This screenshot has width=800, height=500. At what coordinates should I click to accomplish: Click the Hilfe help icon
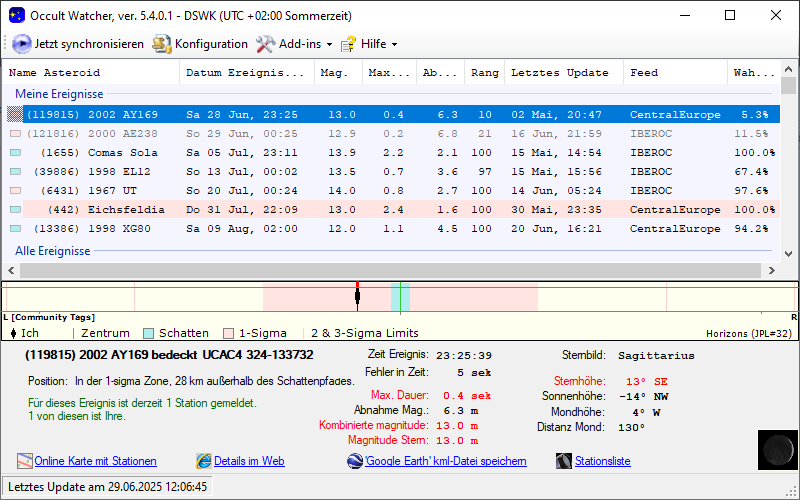pos(348,44)
